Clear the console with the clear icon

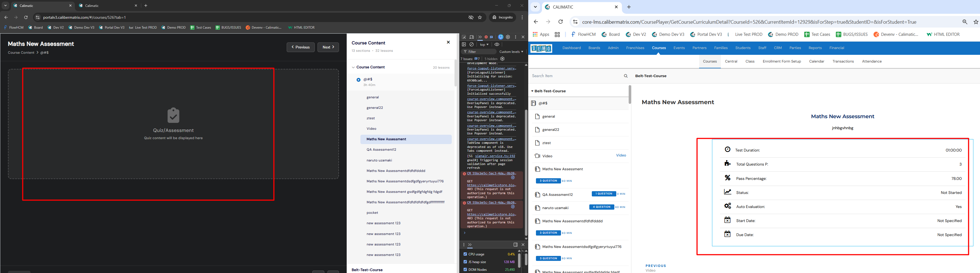[472, 45]
